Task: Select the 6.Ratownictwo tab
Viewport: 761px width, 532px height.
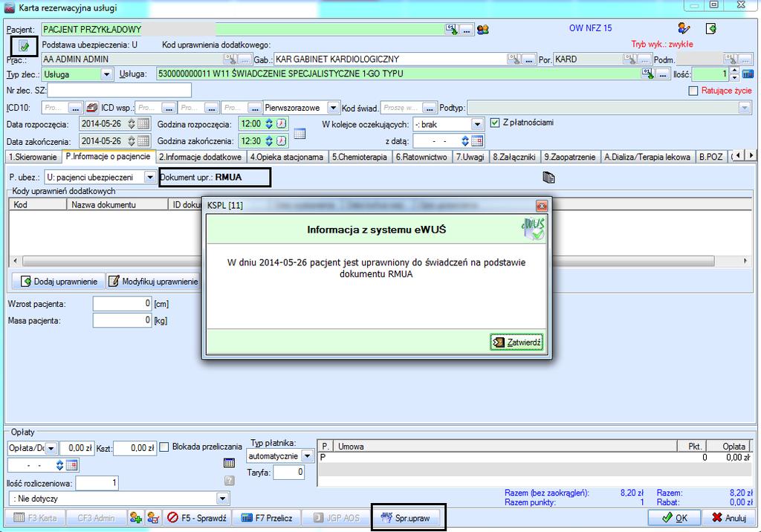Action: 421,157
